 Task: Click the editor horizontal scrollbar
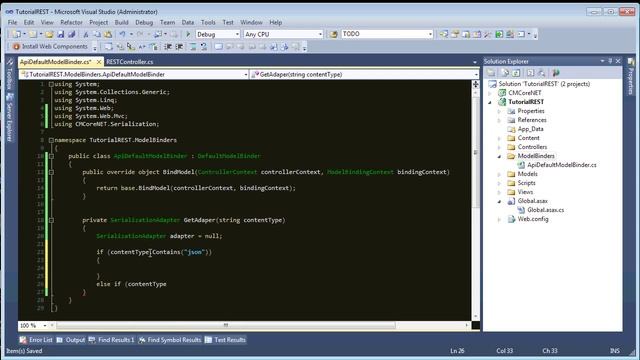click(x=226, y=325)
